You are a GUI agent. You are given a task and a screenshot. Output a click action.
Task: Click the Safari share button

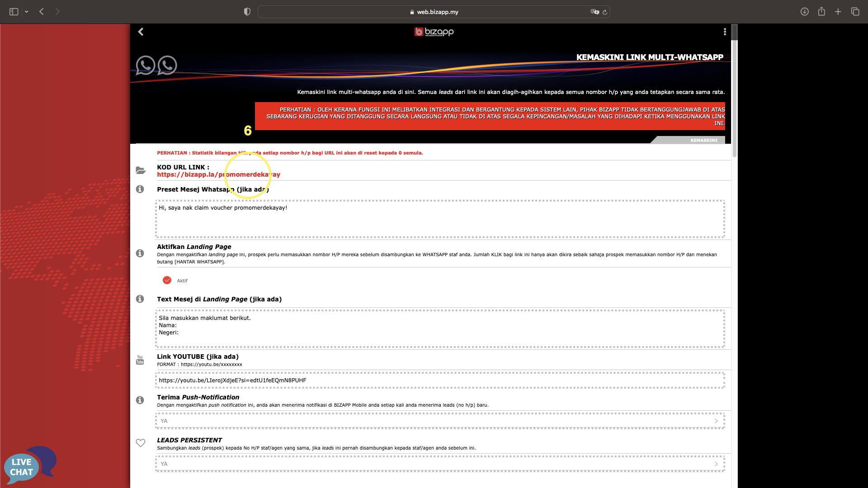[821, 12]
